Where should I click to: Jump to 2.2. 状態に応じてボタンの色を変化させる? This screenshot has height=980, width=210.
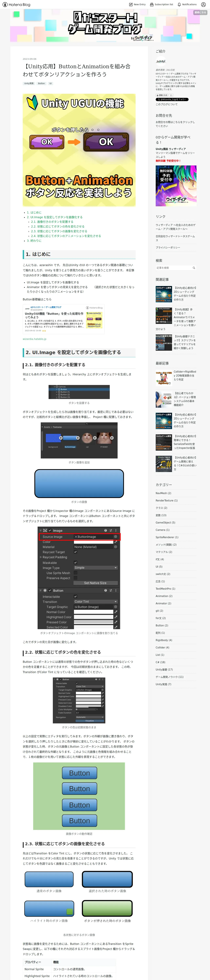(58, 226)
